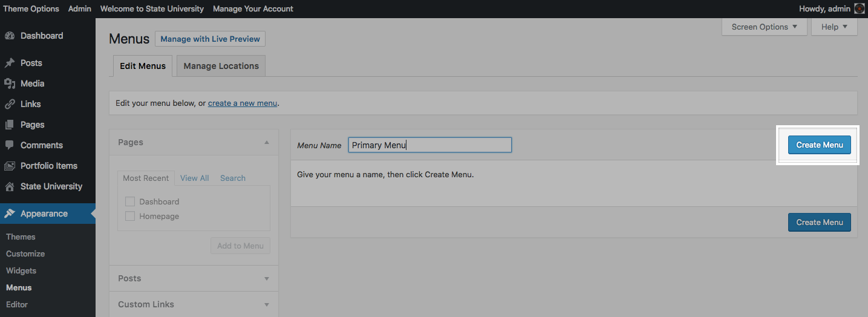Click the Howdy, admin text
This screenshot has height=317, width=868.
pyautogui.click(x=825, y=8)
